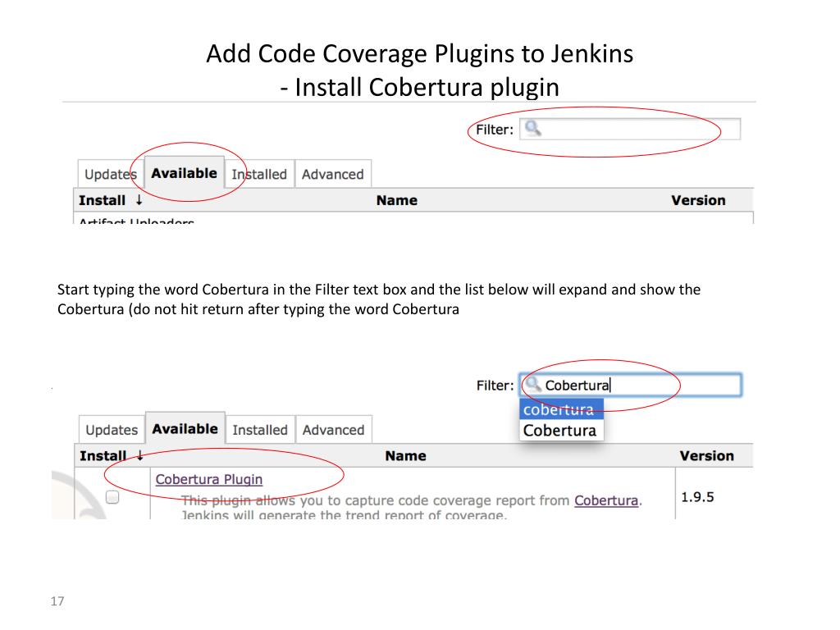
Task: Choose lowercase cobertura autocomplete suggestion
Action: [561, 410]
